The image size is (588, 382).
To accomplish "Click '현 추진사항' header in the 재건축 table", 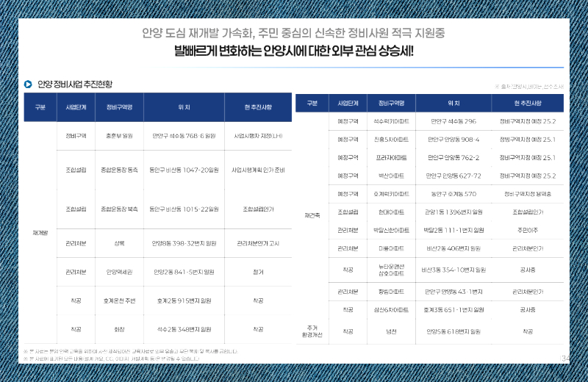I will click(528, 103).
